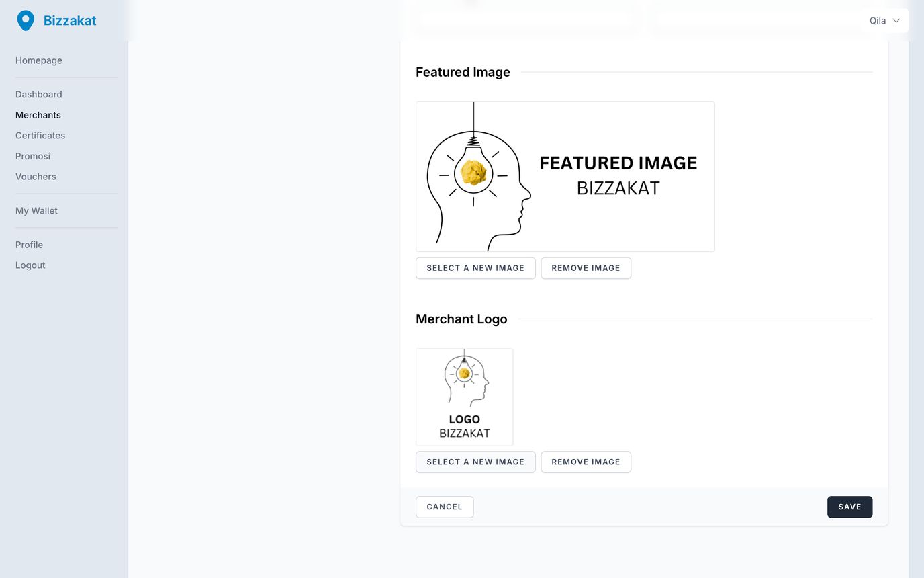Viewport: 924px width, 578px height.
Task: Go to Profile page
Action: 29,245
